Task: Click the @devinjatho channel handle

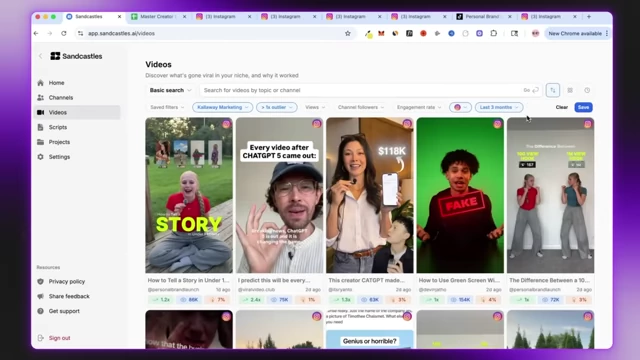Action: point(433,290)
